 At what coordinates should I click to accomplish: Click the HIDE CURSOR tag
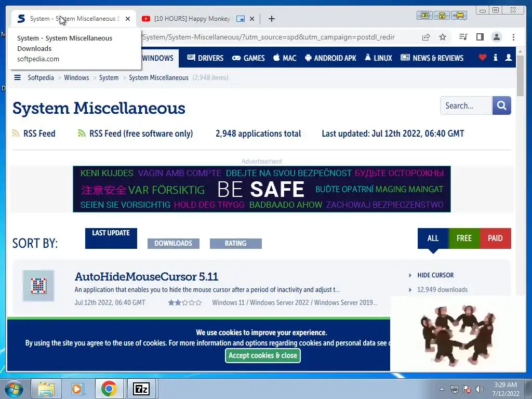pyautogui.click(x=435, y=275)
